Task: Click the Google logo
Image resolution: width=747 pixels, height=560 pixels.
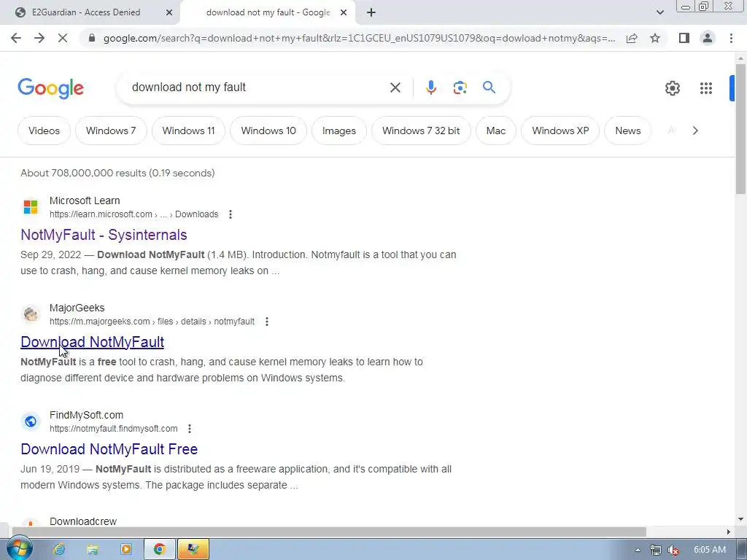Action: [x=50, y=88]
